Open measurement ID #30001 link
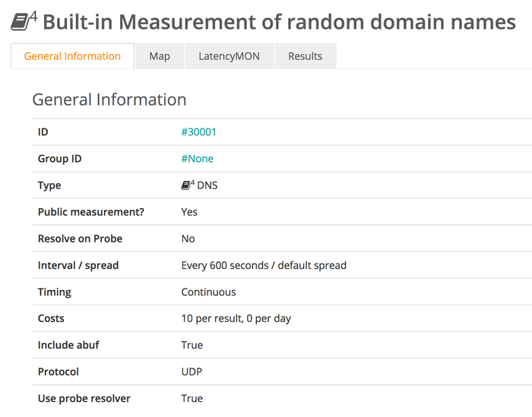Image resolution: width=532 pixels, height=417 pixels. [198, 132]
